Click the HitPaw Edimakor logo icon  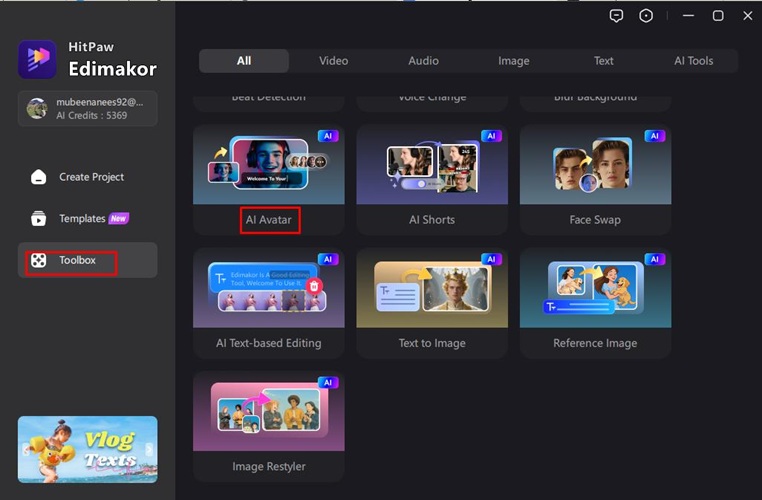(x=37, y=59)
